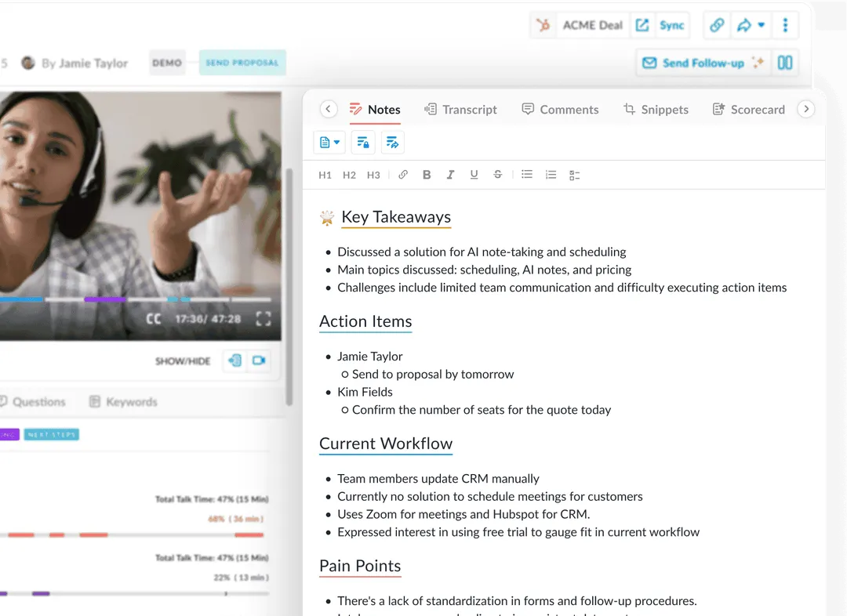Switch to the Transcript tab
Screen dimensions: 847x616
tap(460, 110)
